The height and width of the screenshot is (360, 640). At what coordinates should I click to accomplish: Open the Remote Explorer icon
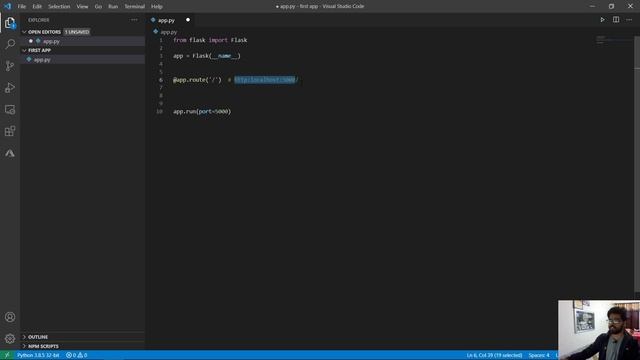click(10, 109)
